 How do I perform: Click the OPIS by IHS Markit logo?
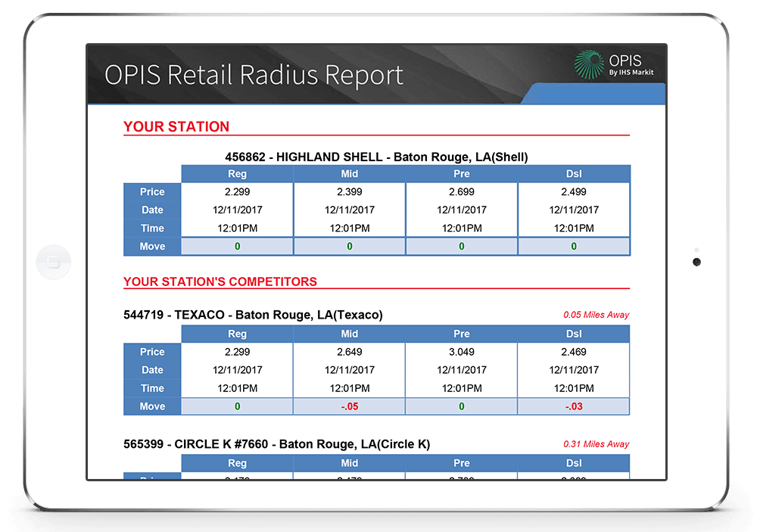(x=614, y=64)
